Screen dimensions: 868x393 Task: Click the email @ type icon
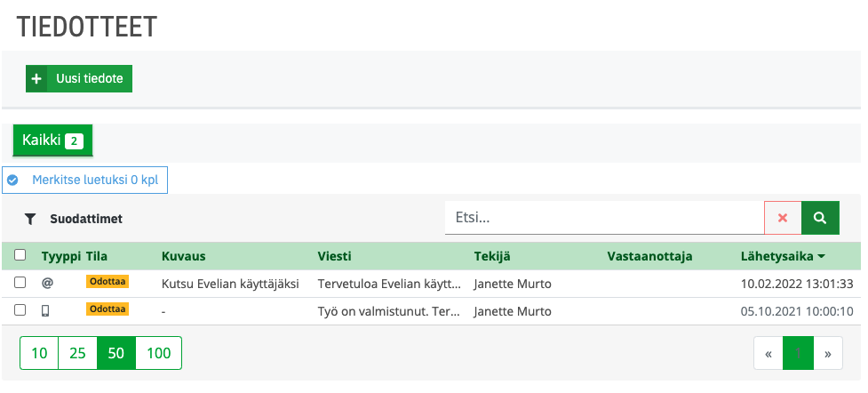47,284
